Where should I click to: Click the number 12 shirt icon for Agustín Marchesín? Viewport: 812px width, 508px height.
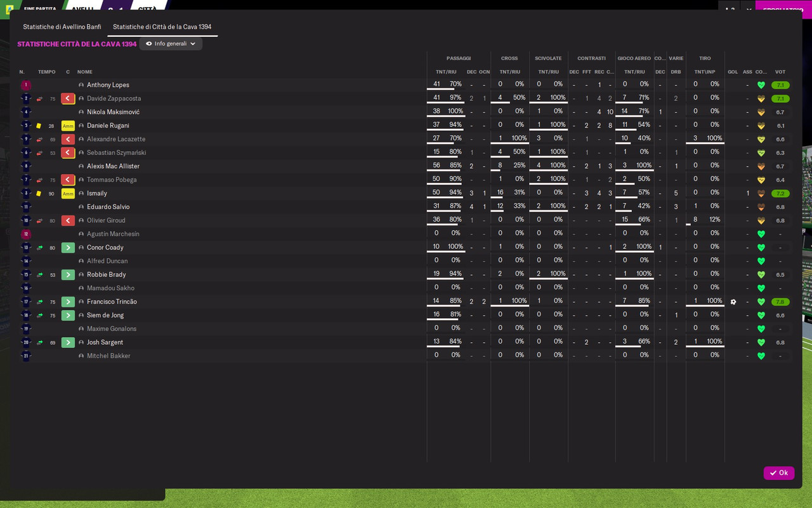26,234
